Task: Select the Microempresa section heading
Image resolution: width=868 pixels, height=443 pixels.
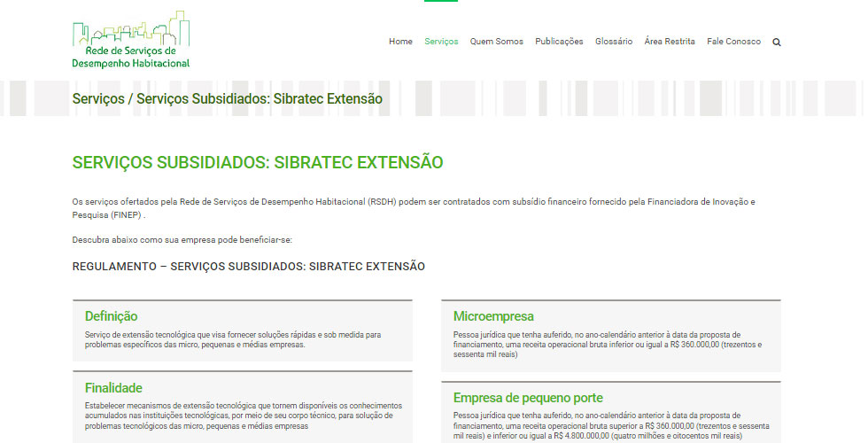Action: point(493,316)
